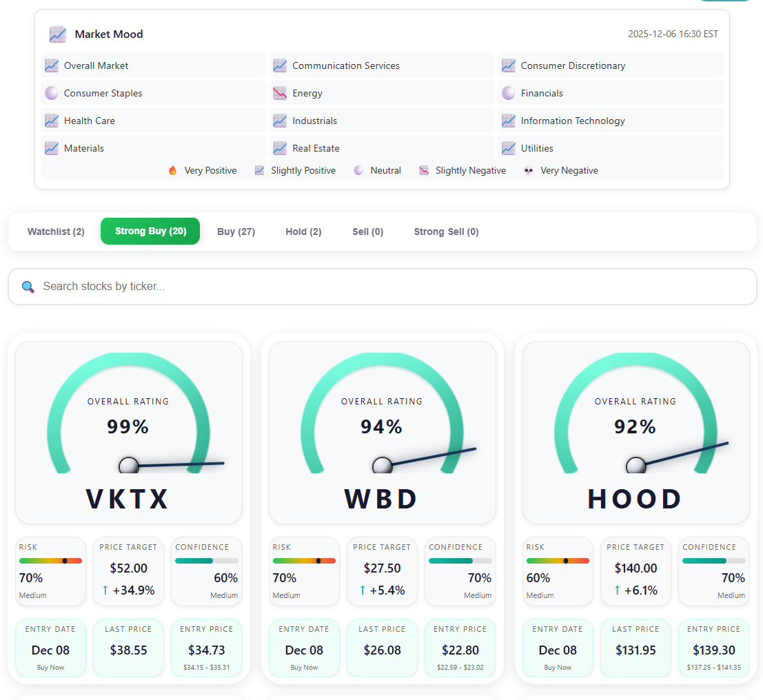Screen dimensions: 763x700
Task: Click the Very Negative skull legend icon
Action: pyautogui.click(x=529, y=171)
